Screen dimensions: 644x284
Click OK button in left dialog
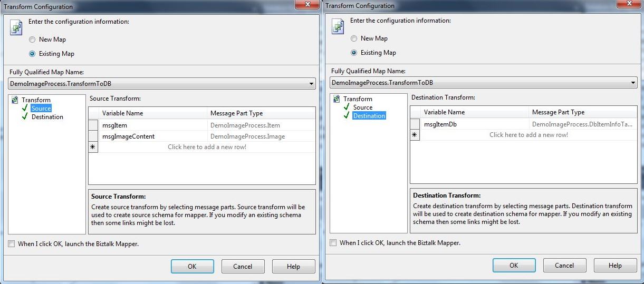pos(192,267)
